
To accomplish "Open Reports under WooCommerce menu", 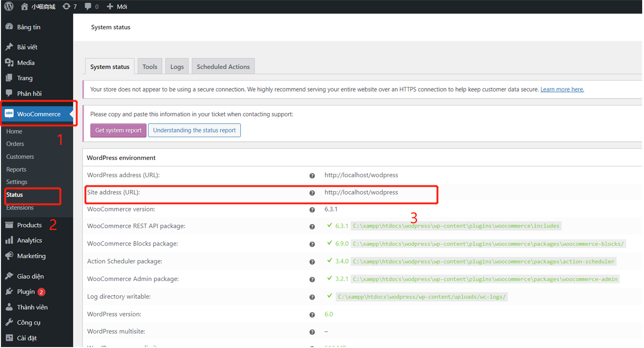I will pyautogui.click(x=16, y=169).
